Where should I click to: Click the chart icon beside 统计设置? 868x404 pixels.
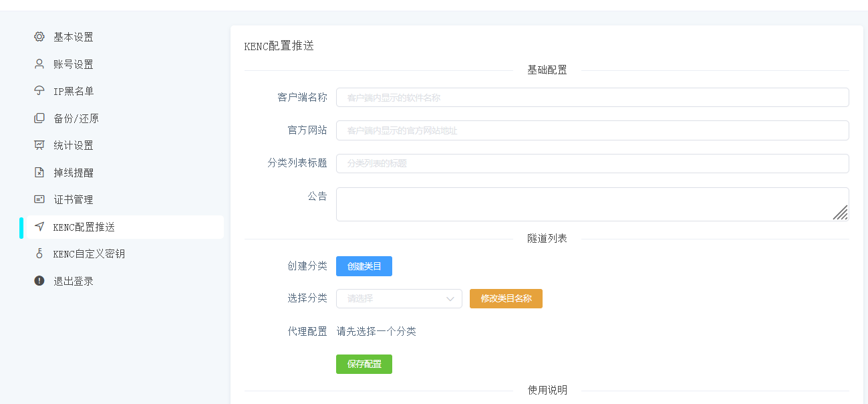pyautogui.click(x=39, y=145)
